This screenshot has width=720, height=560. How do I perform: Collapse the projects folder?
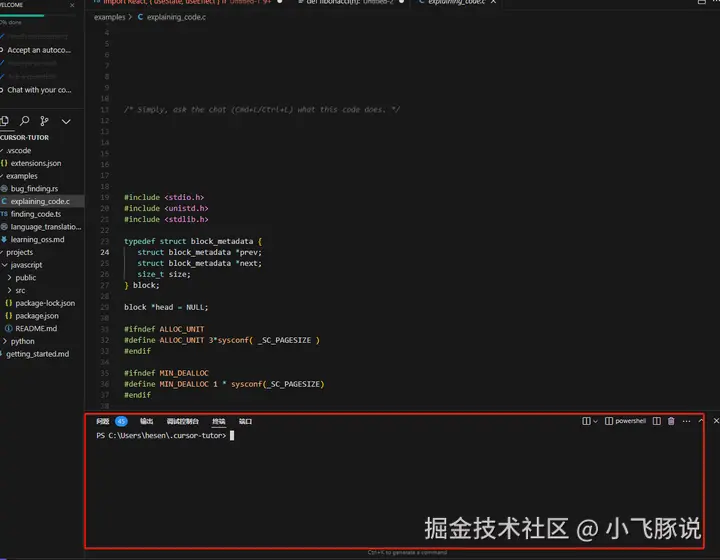(x=19, y=252)
